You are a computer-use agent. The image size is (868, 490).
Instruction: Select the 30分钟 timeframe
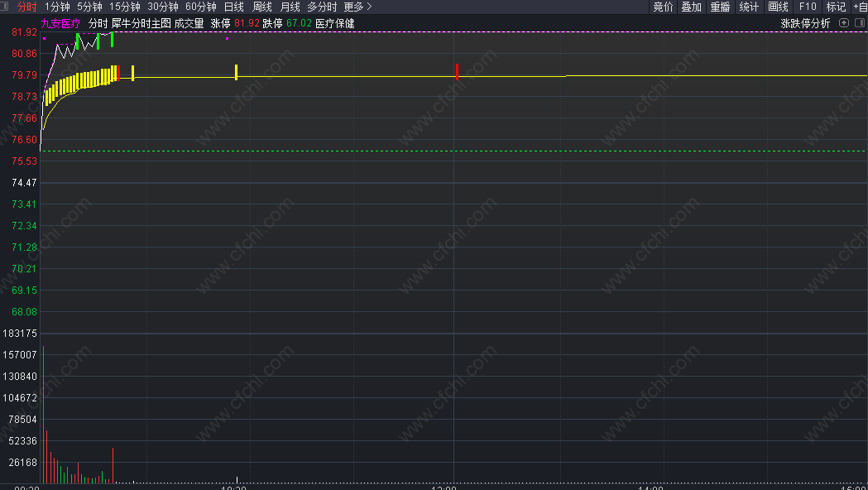tap(163, 7)
